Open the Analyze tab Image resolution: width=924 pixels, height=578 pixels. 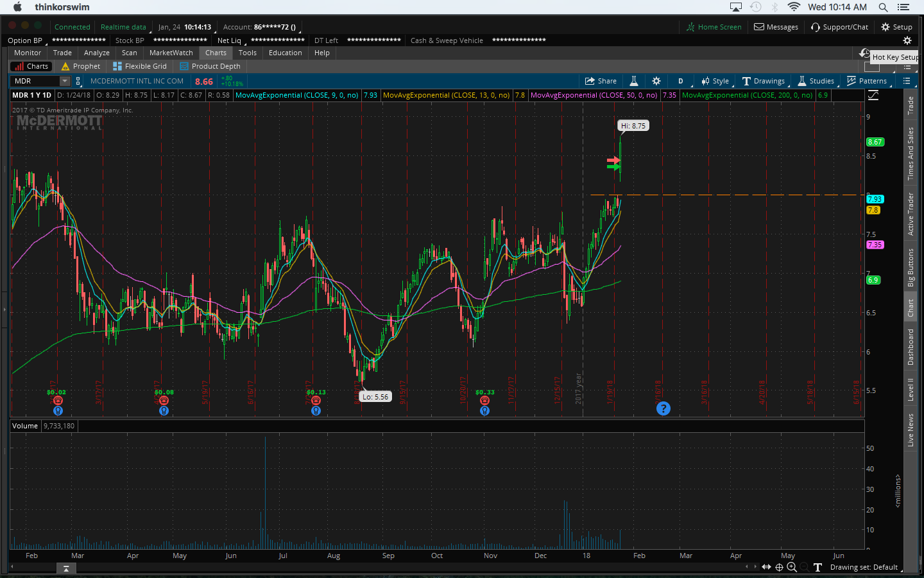(96, 53)
